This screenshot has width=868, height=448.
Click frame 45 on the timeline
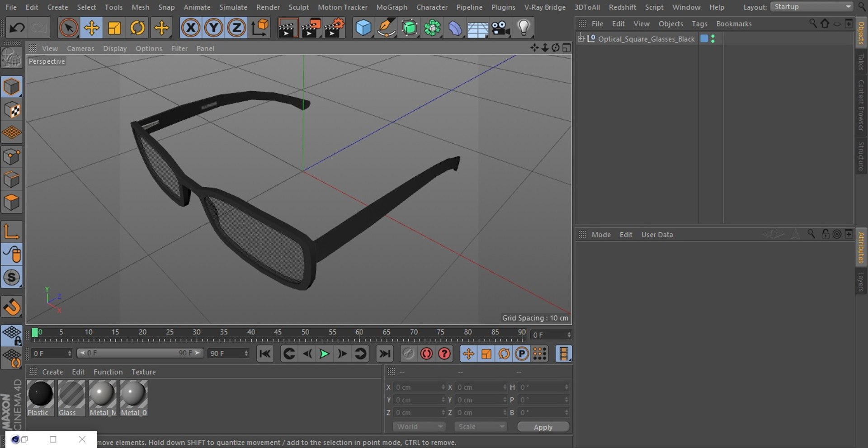coord(278,332)
